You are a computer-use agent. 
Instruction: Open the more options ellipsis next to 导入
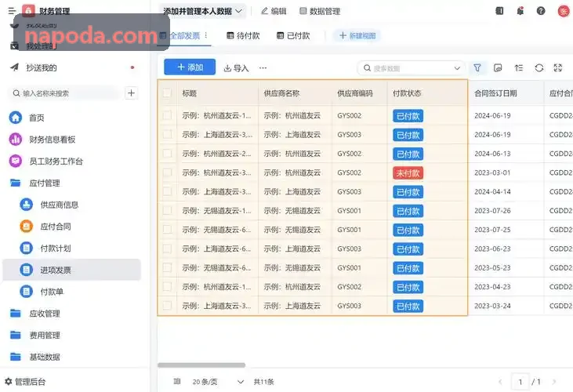[x=263, y=68]
